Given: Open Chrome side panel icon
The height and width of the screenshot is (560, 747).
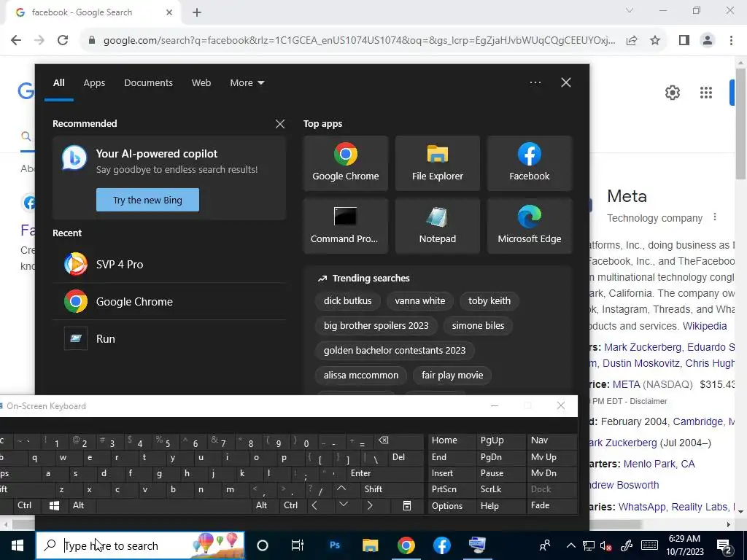Looking at the screenshot, I should pos(684,40).
